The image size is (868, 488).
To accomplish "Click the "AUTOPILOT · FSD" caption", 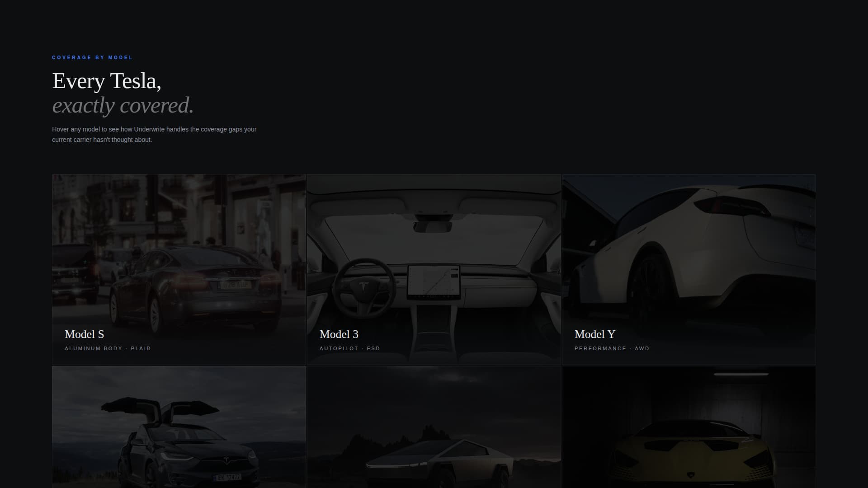I will point(350,348).
